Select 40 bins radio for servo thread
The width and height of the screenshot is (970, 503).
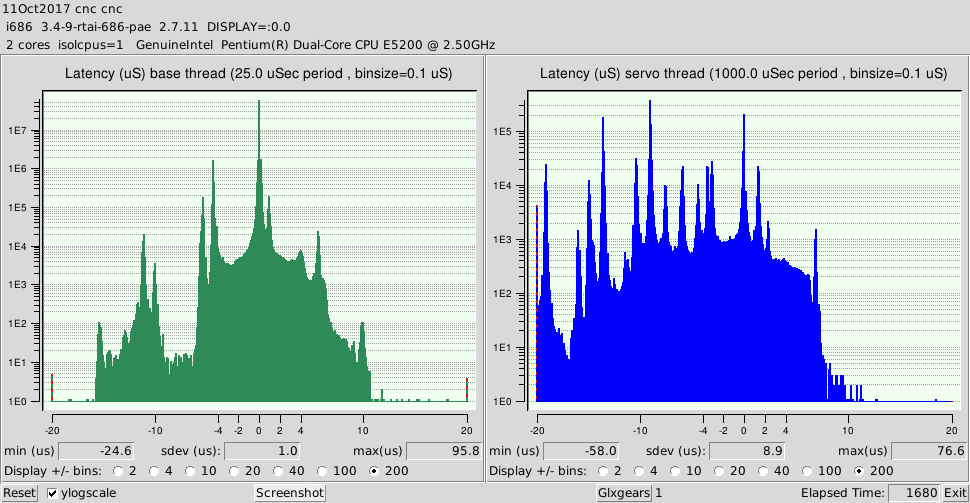(x=763, y=471)
